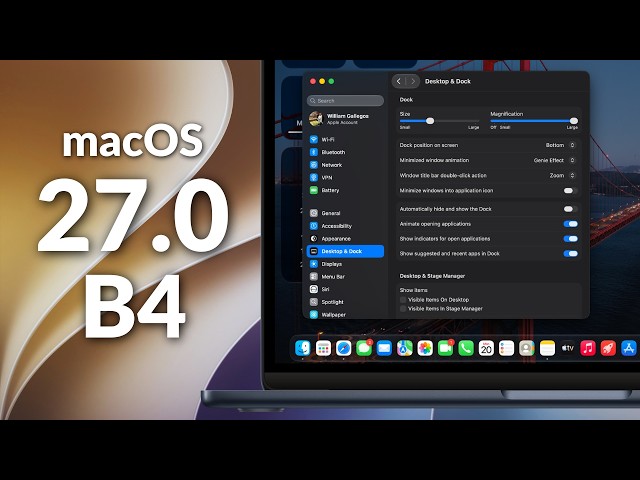Screen dimensions: 640x480
Task: Click the back arrow in settings toolbar
Action: click(399, 81)
